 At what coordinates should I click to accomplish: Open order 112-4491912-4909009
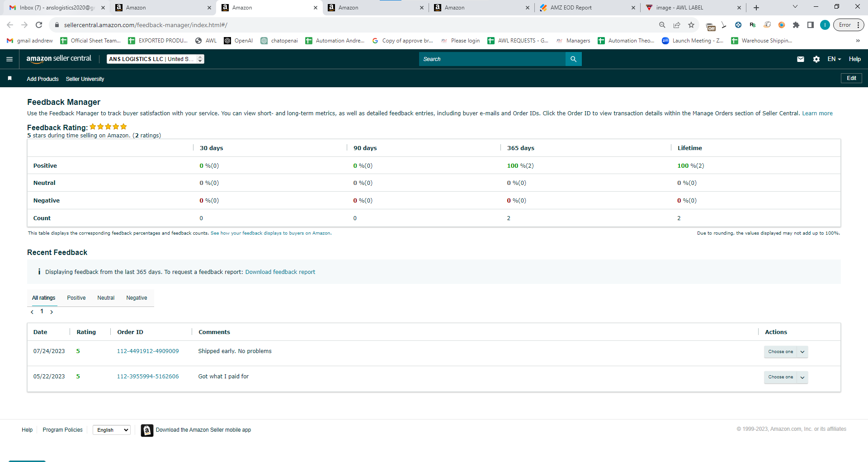pyautogui.click(x=148, y=351)
